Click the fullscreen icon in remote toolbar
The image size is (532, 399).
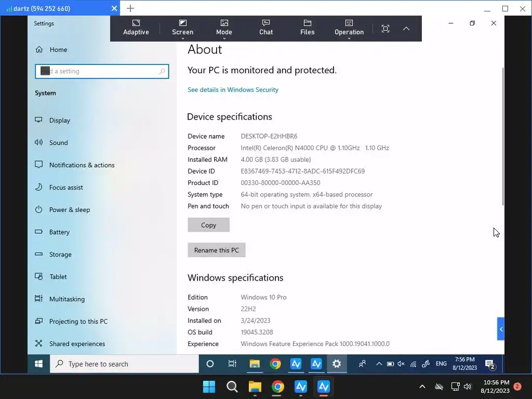click(x=385, y=29)
